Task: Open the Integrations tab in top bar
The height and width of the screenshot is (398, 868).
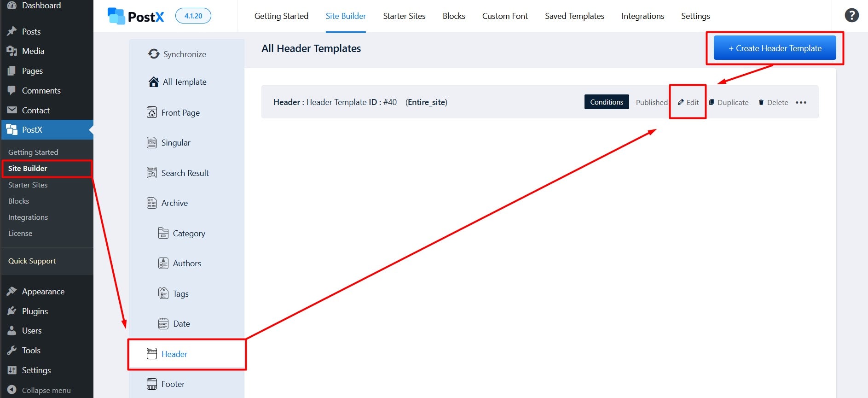Action: pos(642,16)
